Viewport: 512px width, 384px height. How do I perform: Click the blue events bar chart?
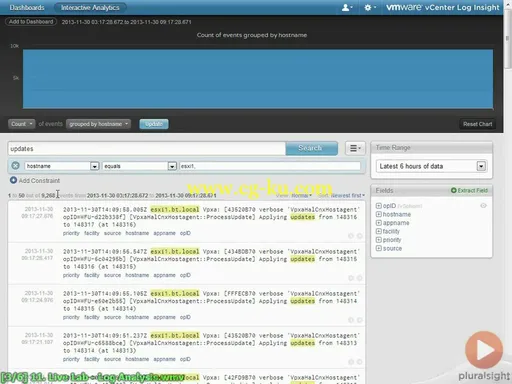tap(258, 79)
